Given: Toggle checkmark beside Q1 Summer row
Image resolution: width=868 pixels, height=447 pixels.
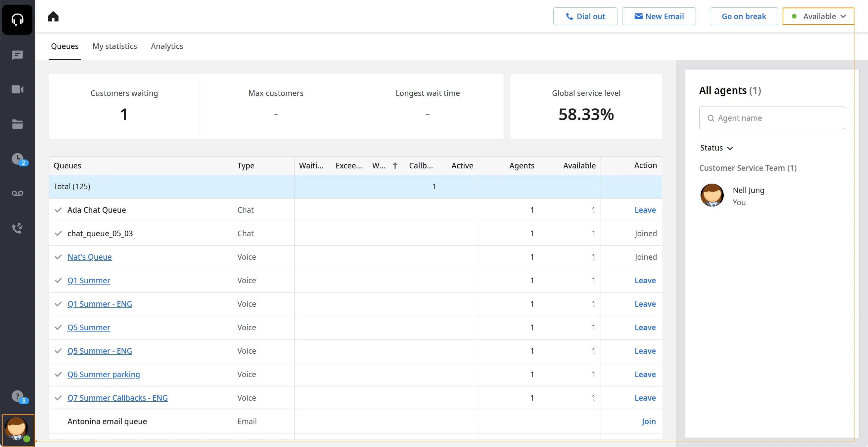Looking at the screenshot, I should (58, 280).
